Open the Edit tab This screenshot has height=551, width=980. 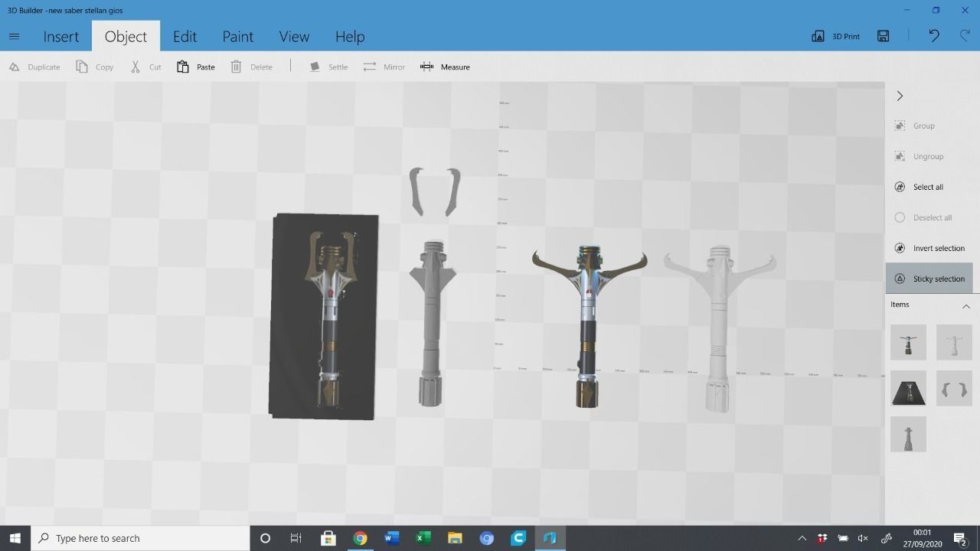[185, 36]
